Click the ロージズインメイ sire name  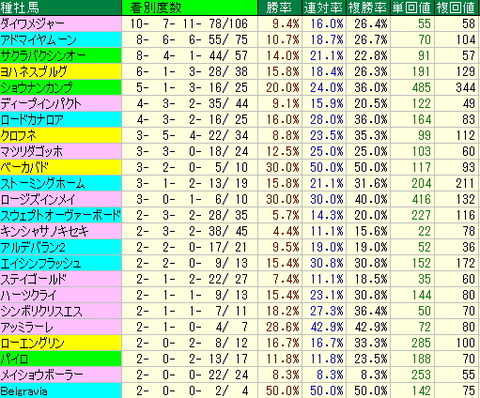pos(38,200)
